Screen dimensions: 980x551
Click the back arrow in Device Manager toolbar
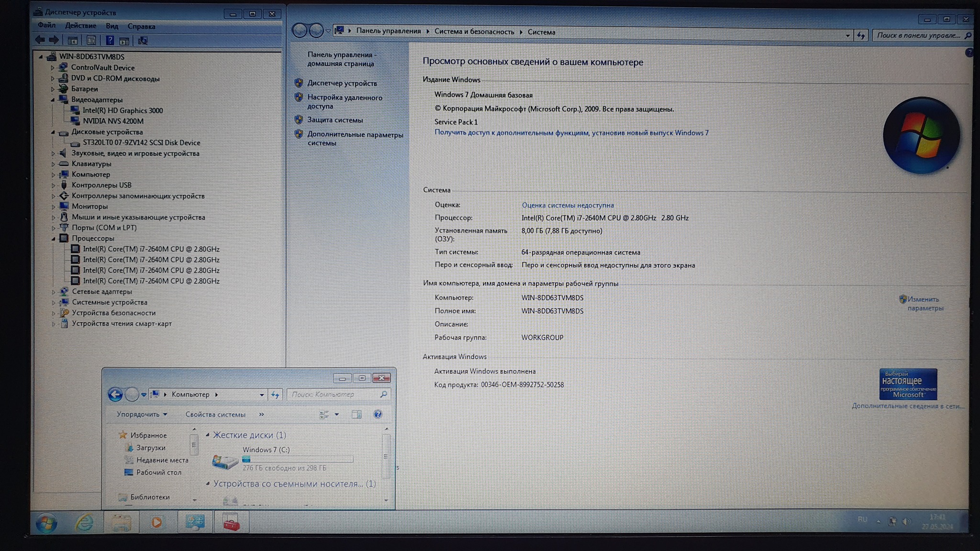40,40
